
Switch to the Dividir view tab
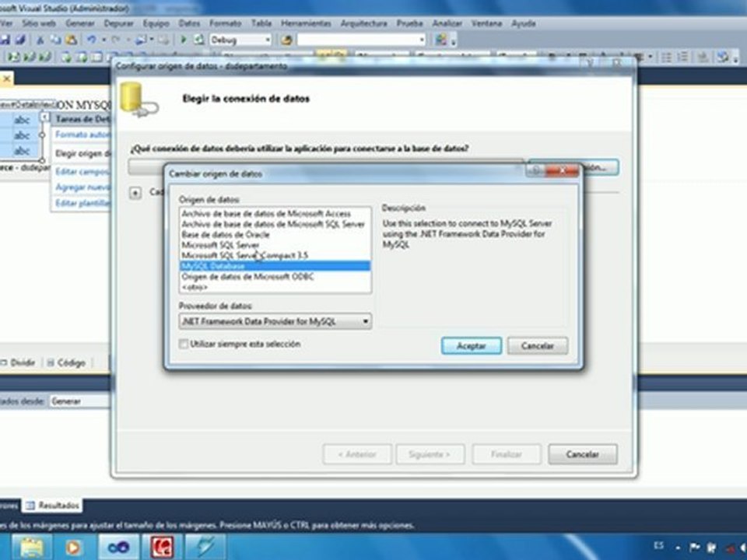click(x=18, y=363)
